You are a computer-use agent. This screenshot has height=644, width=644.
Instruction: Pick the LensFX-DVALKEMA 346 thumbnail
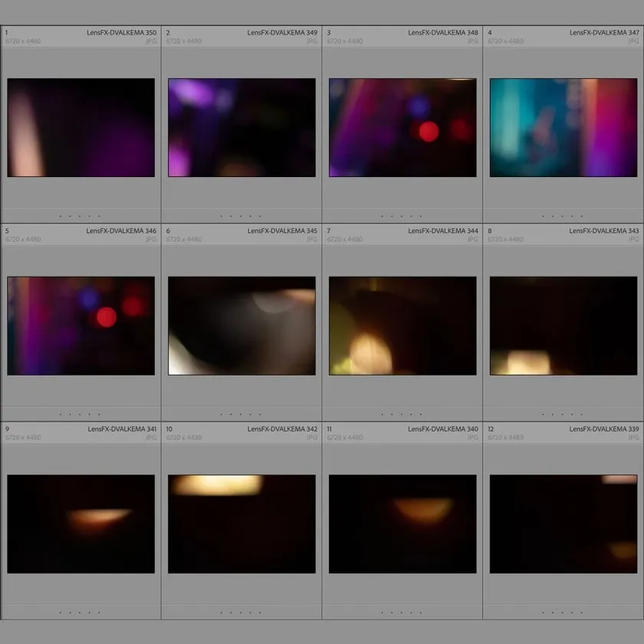80,326
